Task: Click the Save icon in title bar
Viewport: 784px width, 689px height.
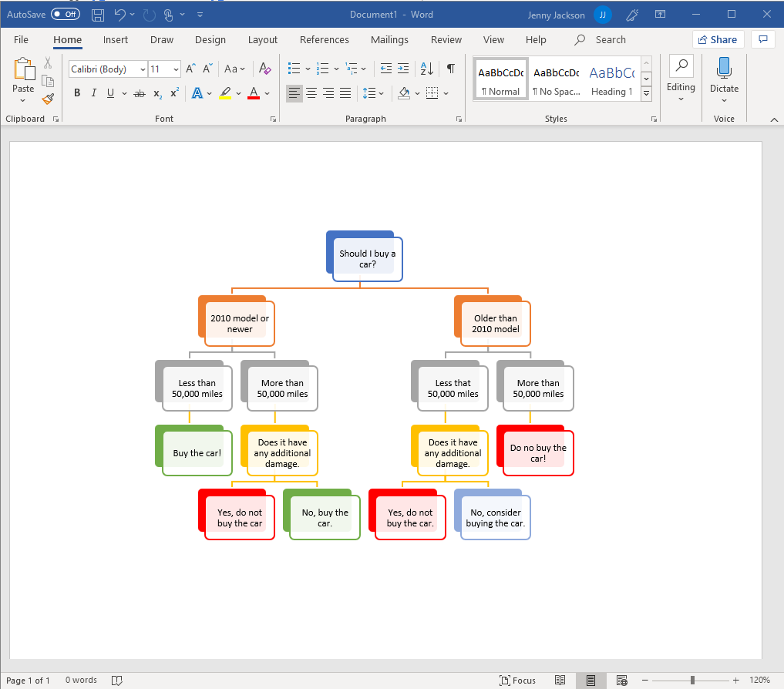Action: pyautogui.click(x=98, y=15)
